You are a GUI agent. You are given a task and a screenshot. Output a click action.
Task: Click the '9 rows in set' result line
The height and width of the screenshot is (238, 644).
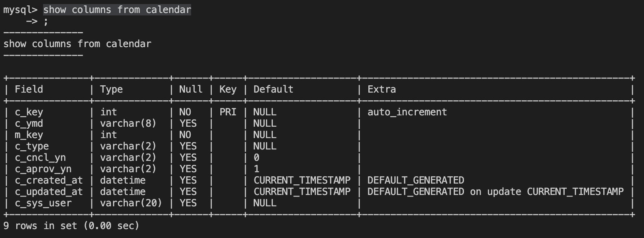tap(71, 226)
